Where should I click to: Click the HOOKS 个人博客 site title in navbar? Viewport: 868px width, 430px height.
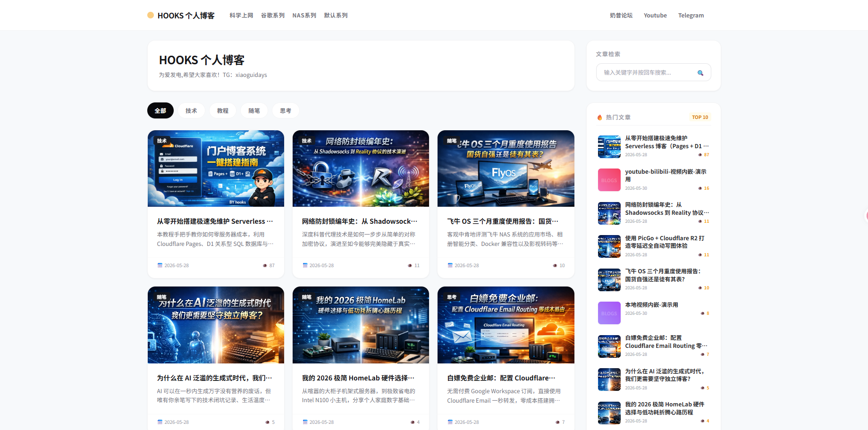pyautogui.click(x=186, y=16)
